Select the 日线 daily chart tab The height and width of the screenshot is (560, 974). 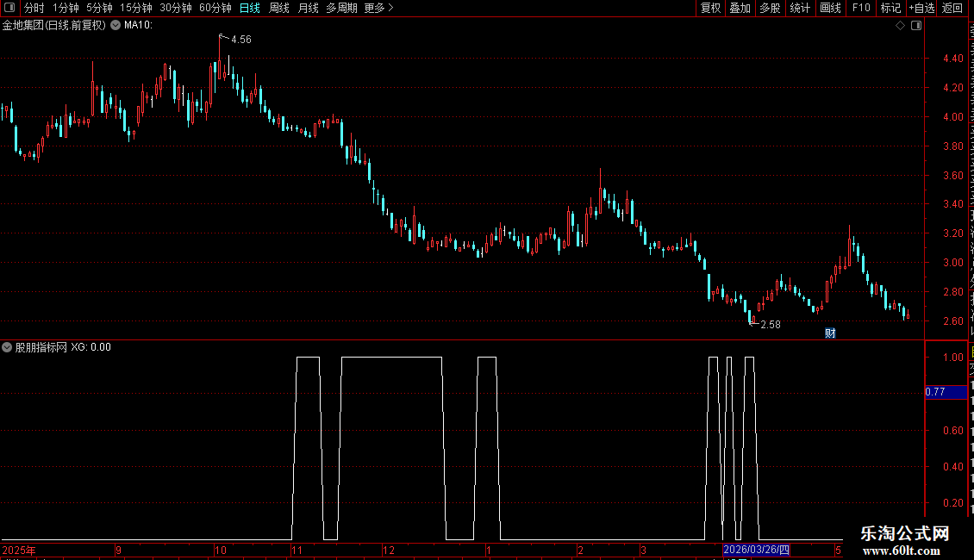pyautogui.click(x=250, y=8)
